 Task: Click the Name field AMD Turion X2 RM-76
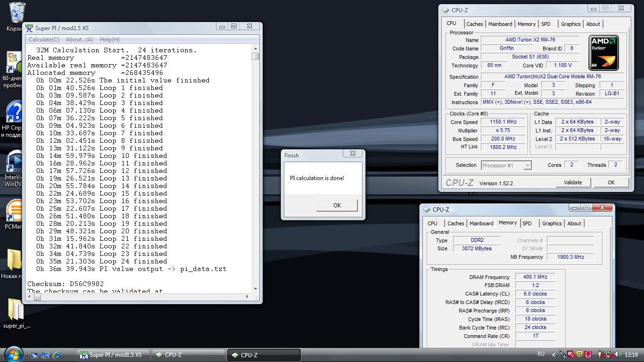tap(530, 40)
